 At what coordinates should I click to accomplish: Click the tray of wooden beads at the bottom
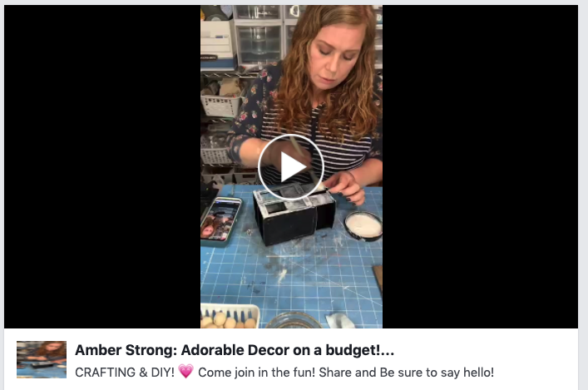tap(230, 316)
